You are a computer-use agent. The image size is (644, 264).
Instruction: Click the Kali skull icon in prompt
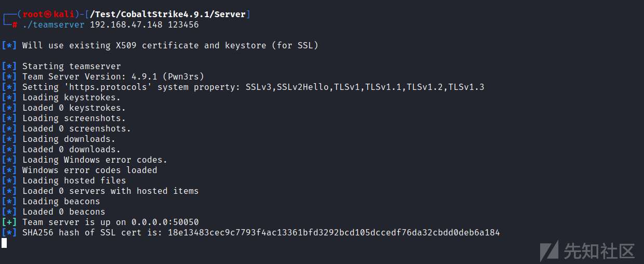tap(48, 15)
